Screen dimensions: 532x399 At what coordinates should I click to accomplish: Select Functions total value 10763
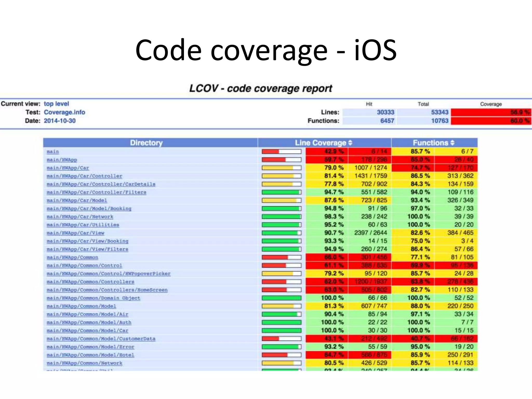(x=440, y=121)
